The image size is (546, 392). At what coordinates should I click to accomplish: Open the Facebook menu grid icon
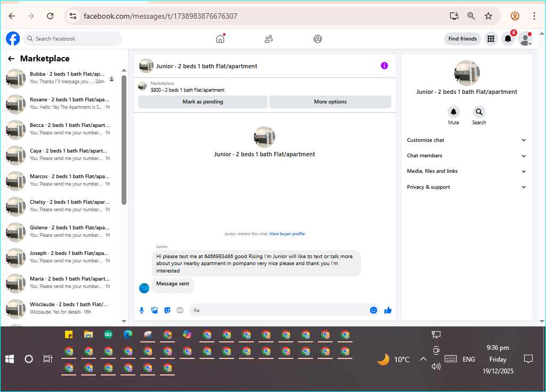click(x=491, y=39)
